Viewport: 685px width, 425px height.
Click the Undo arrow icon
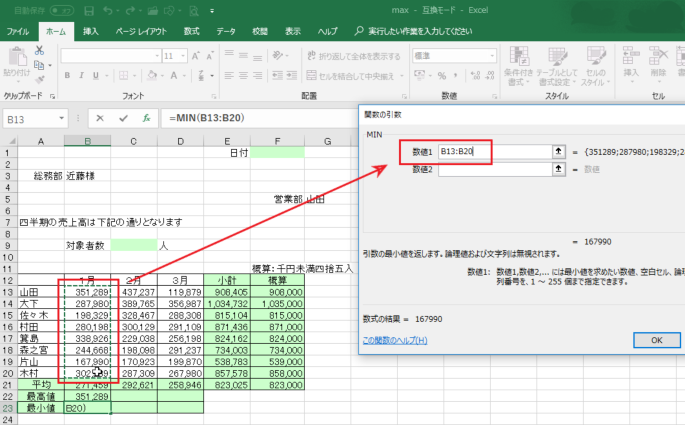point(108,10)
